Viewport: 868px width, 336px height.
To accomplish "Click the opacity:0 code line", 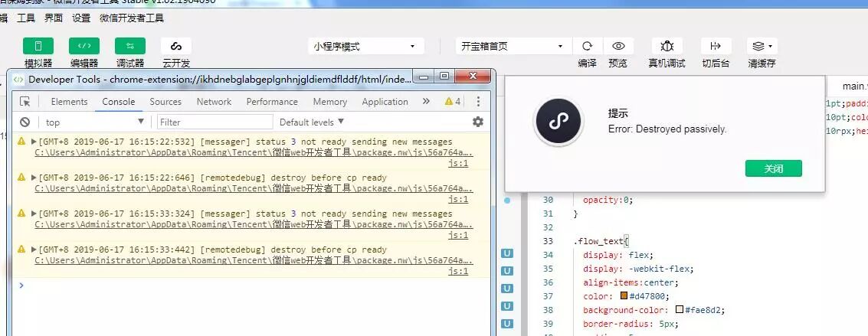I will pyautogui.click(x=608, y=200).
